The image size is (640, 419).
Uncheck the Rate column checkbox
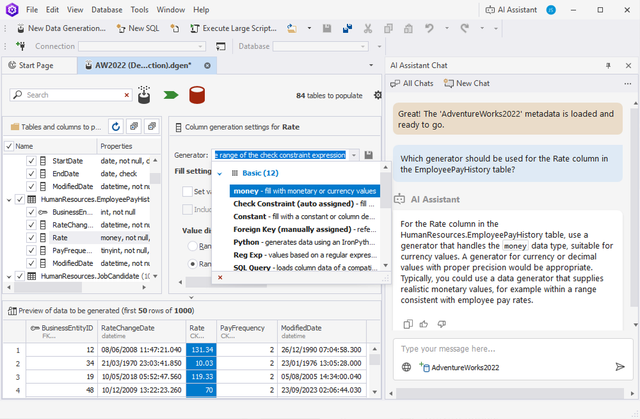[31, 238]
